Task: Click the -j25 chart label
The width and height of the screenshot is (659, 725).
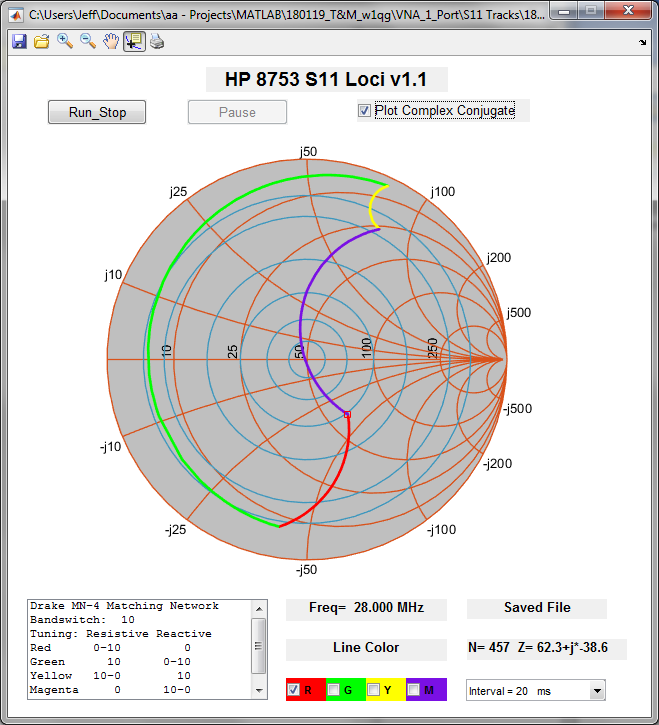Action: [x=175, y=530]
